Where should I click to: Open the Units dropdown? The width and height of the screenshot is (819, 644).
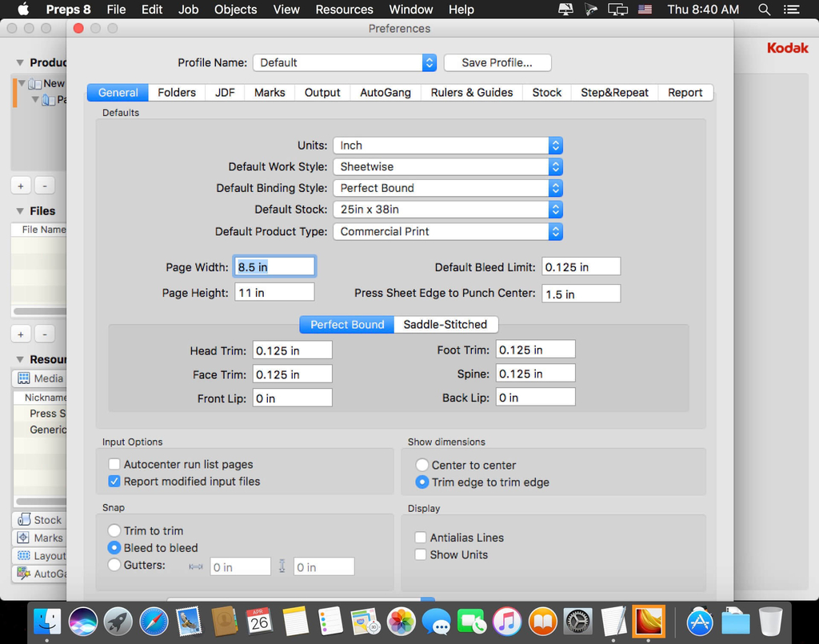[448, 146]
